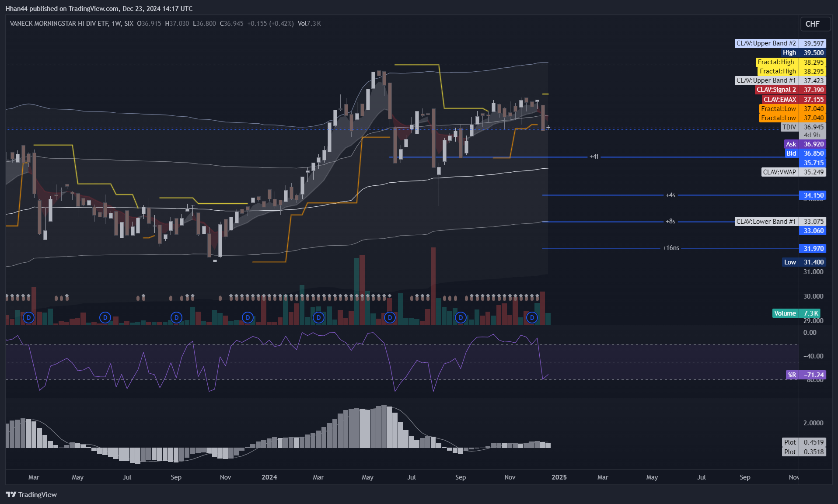The width and height of the screenshot is (838, 504).
Task: Click the blue 33.060 price label
Action: 814,231
